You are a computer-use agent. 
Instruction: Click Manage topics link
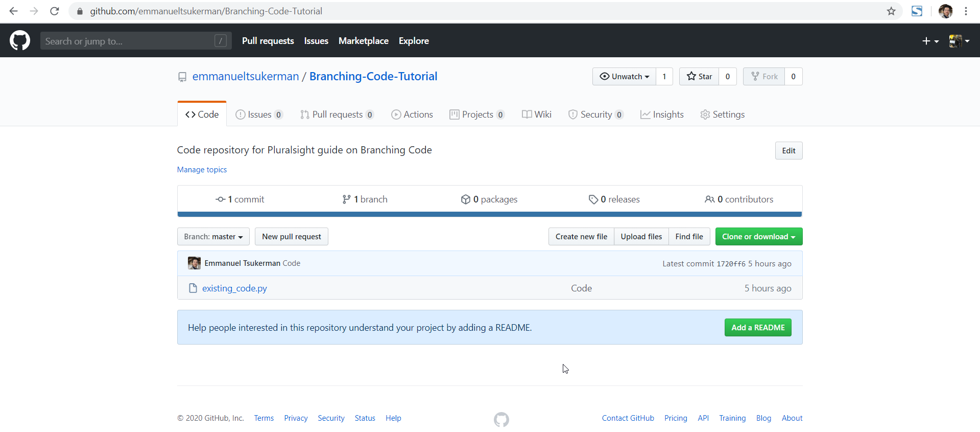point(202,170)
